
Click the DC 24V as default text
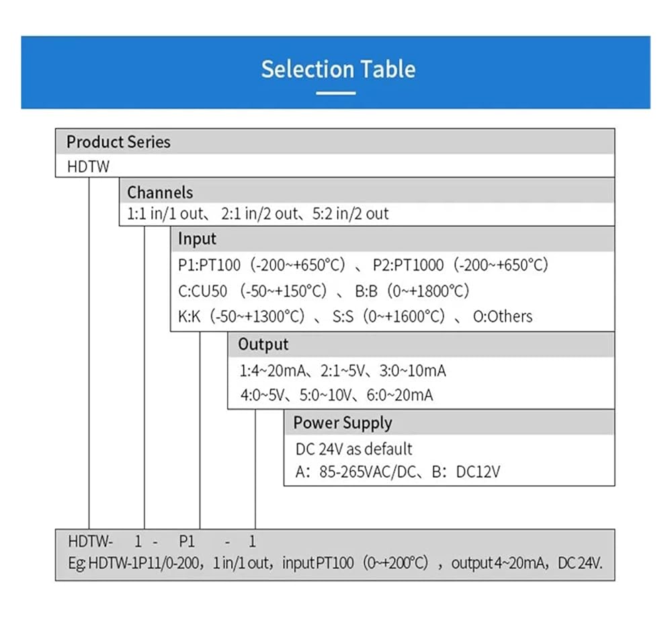(353, 449)
